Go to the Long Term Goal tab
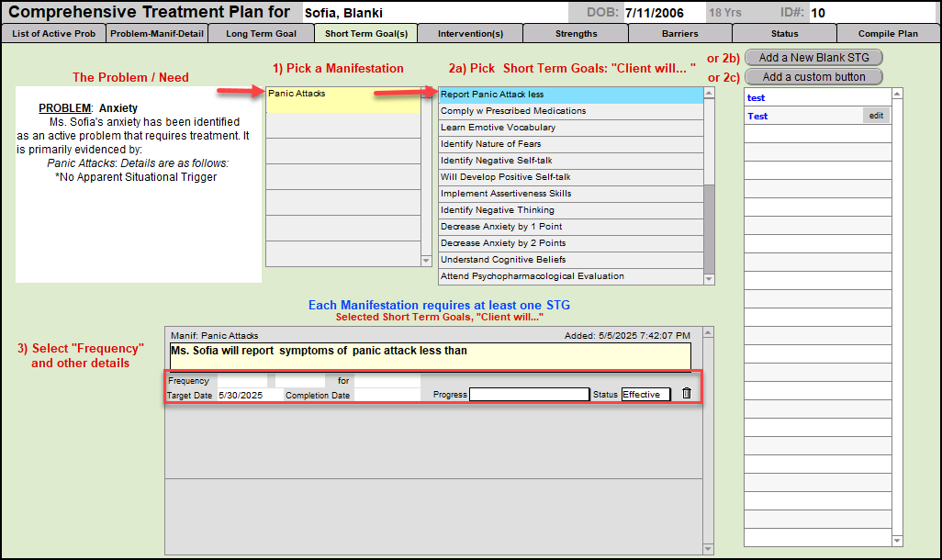 click(261, 34)
